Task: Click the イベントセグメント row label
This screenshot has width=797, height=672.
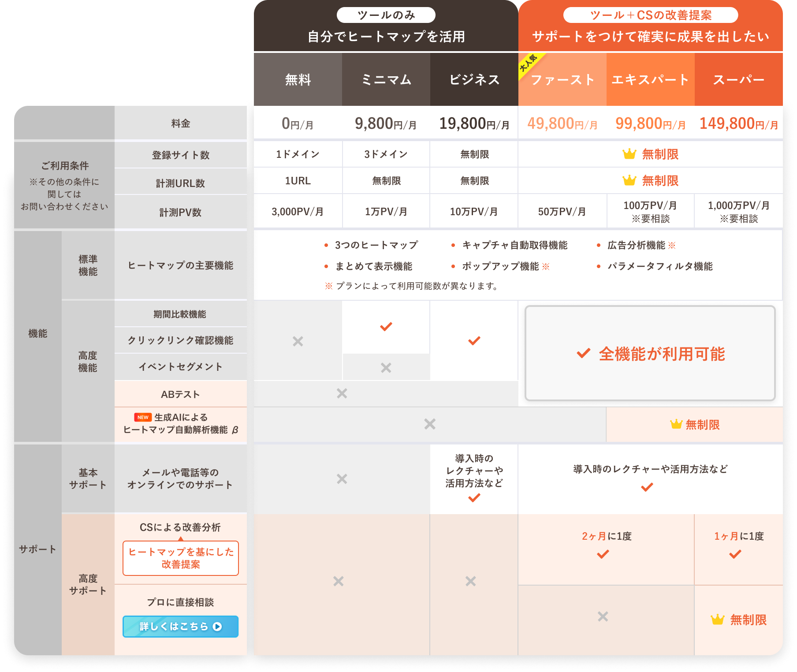Action: tap(180, 367)
